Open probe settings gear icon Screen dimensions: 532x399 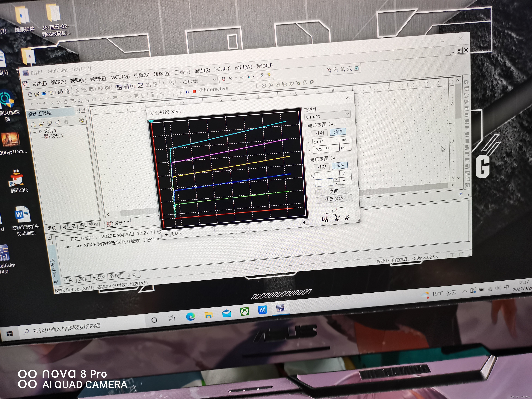312,82
